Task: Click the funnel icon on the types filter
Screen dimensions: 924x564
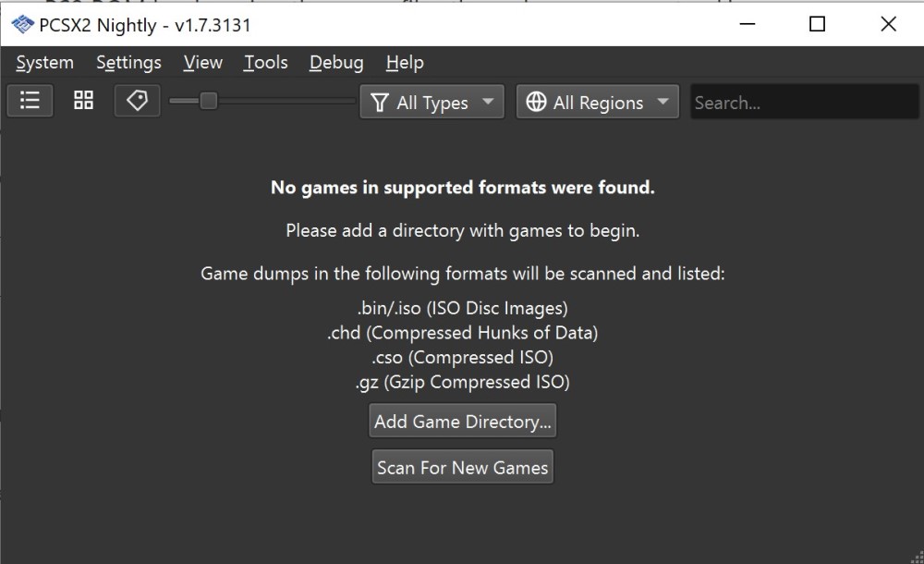Action: [379, 103]
